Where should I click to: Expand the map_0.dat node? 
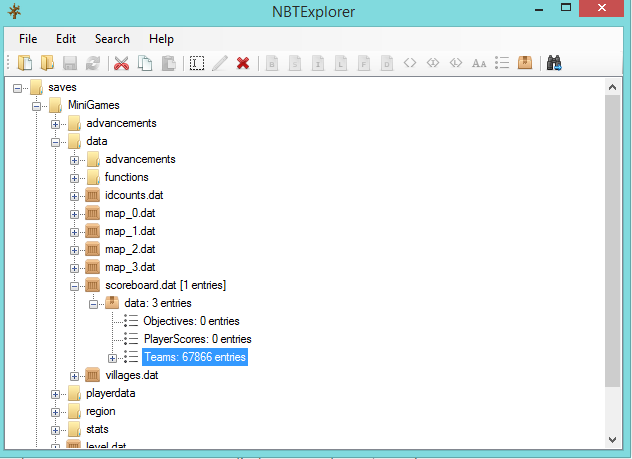coord(74,214)
